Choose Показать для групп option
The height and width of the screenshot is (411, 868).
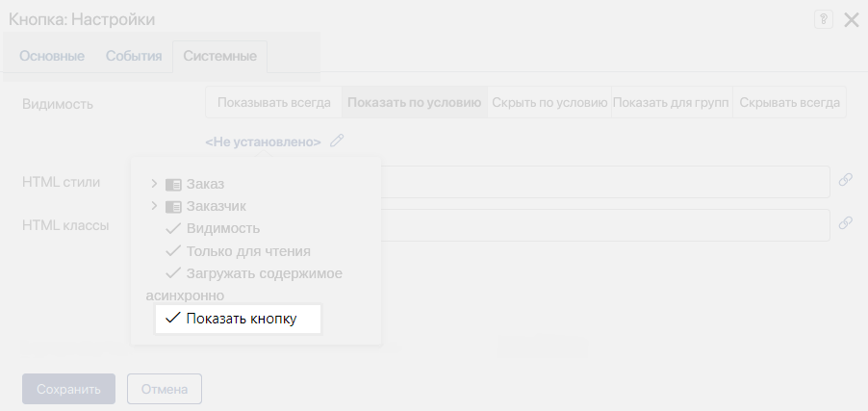pos(673,102)
